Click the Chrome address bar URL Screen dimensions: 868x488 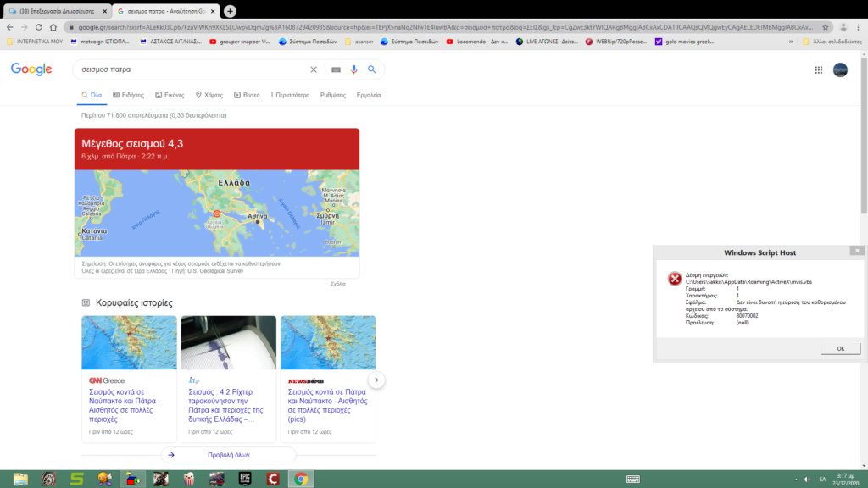pyautogui.click(x=446, y=27)
